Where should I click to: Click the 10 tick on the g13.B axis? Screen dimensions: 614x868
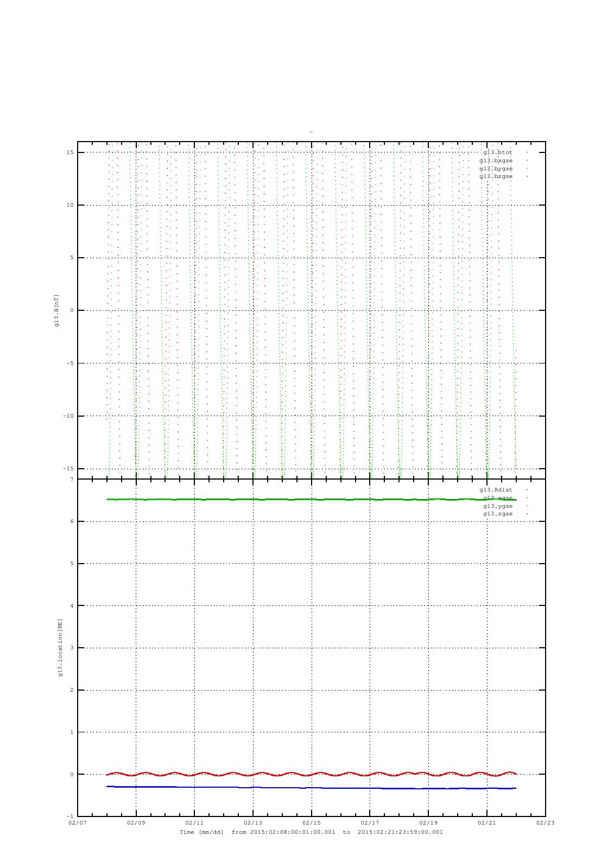click(x=69, y=205)
